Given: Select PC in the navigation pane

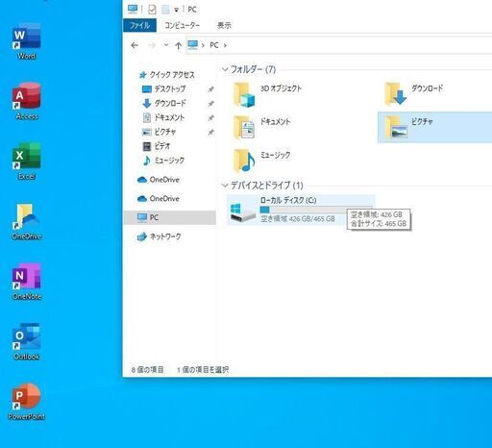Looking at the screenshot, I should click(x=170, y=217).
